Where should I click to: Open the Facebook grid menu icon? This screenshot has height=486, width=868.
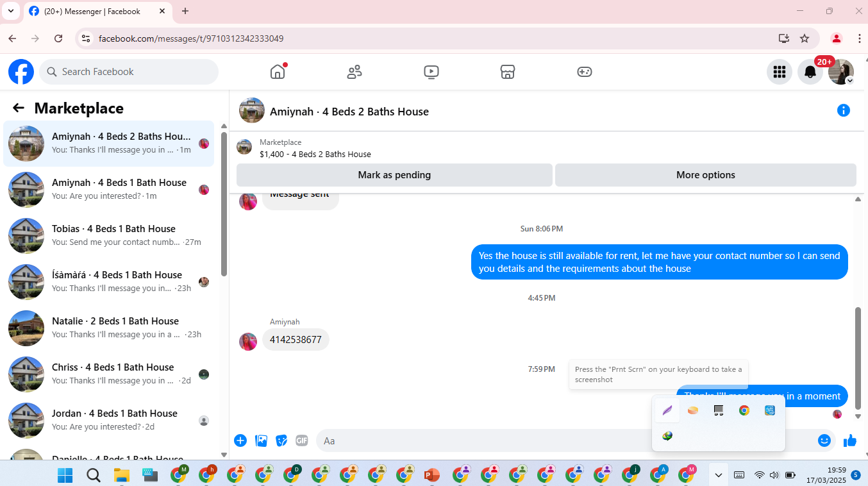(x=780, y=72)
